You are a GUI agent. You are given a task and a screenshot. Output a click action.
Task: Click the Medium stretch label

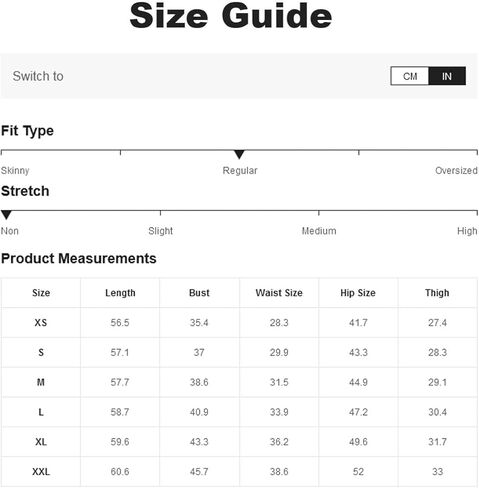click(x=319, y=231)
